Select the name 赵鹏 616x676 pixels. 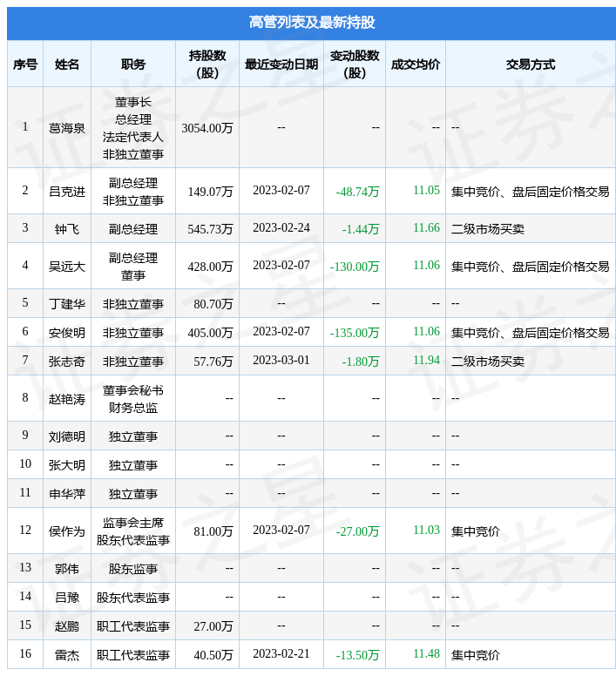pyautogui.click(x=67, y=626)
